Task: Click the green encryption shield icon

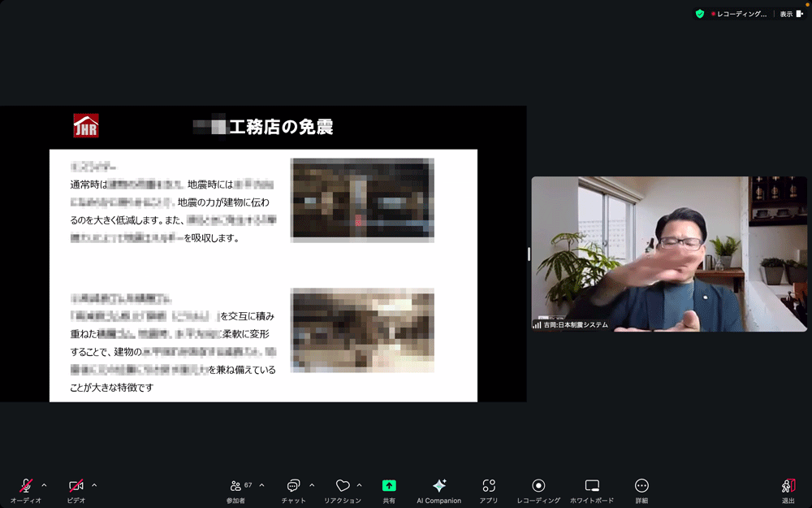Action: click(x=699, y=14)
